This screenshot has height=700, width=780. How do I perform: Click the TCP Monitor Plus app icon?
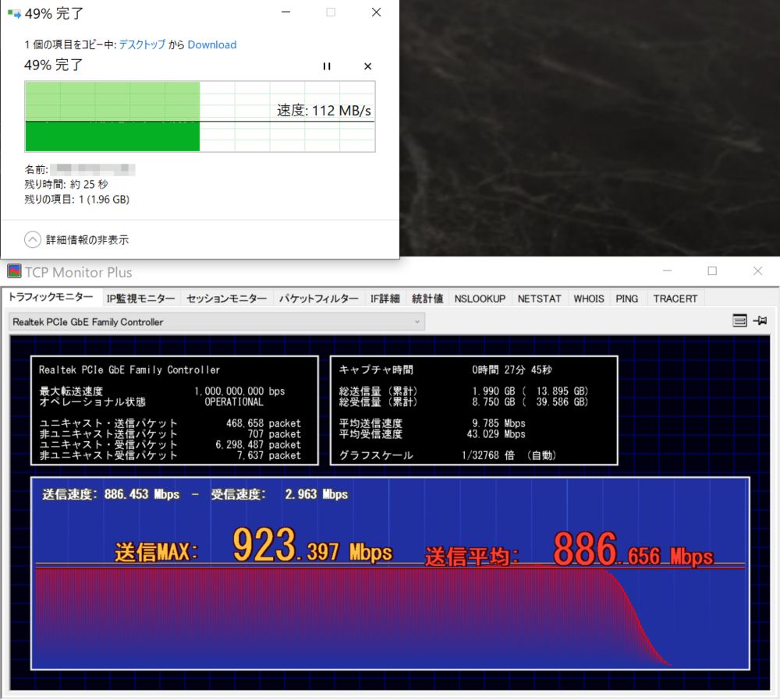coord(14,271)
